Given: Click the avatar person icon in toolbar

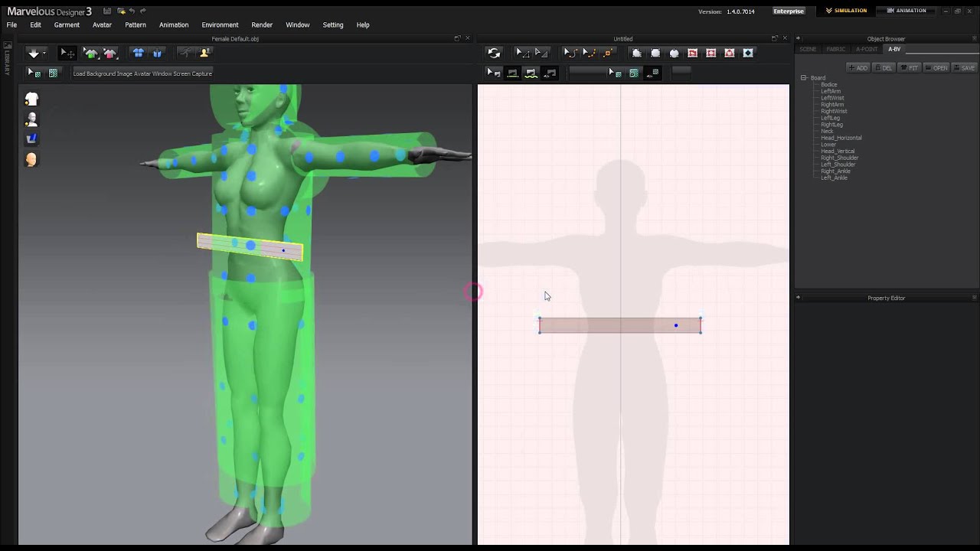Looking at the screenshot, I should [204, 53].
